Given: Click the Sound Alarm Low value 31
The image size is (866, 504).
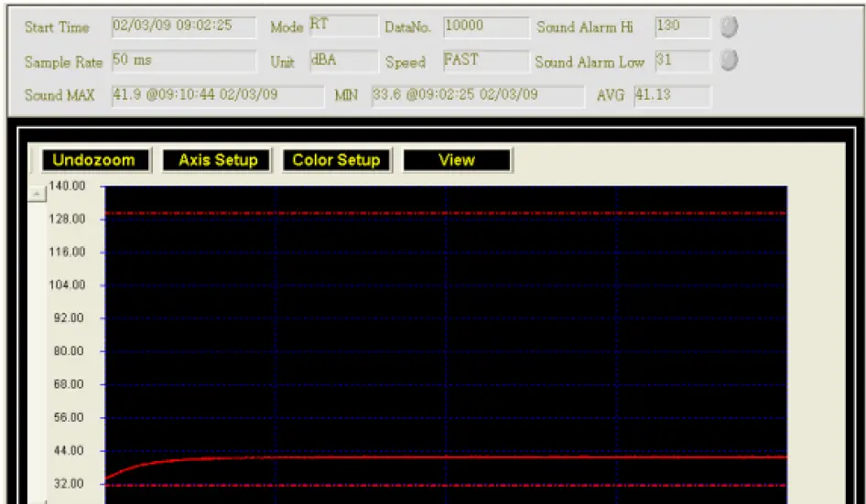Looking at the screenshot, I should (683, 61).
